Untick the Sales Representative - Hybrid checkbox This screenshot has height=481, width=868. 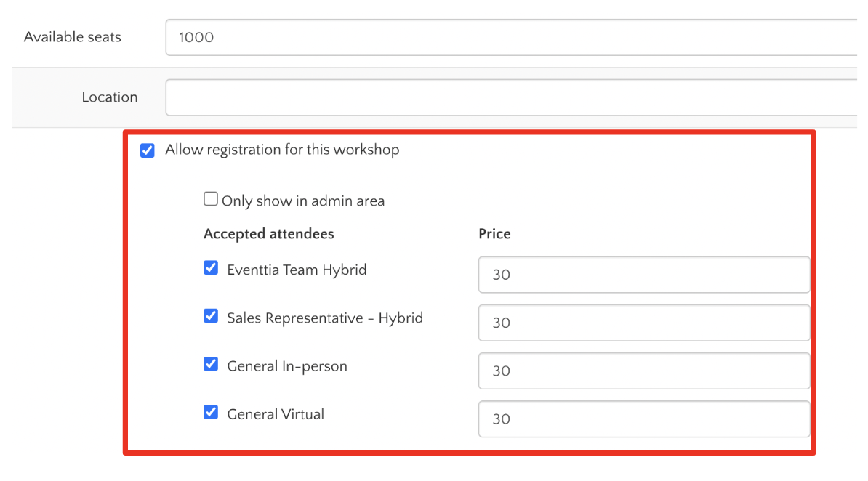click(x=211, y=316)
